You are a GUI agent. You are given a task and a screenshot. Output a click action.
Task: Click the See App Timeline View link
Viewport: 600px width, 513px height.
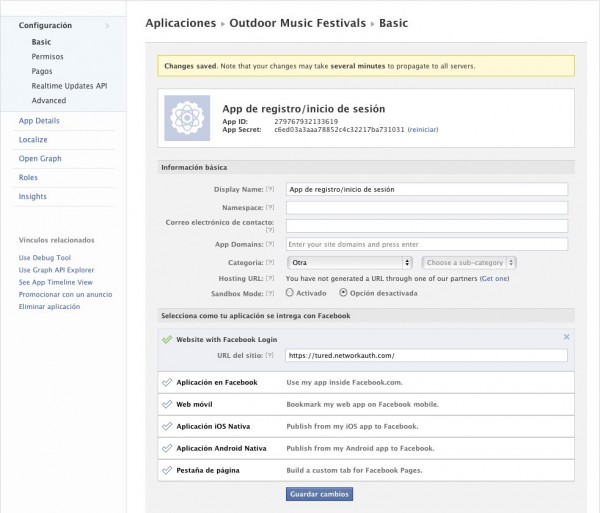point(55,282)
